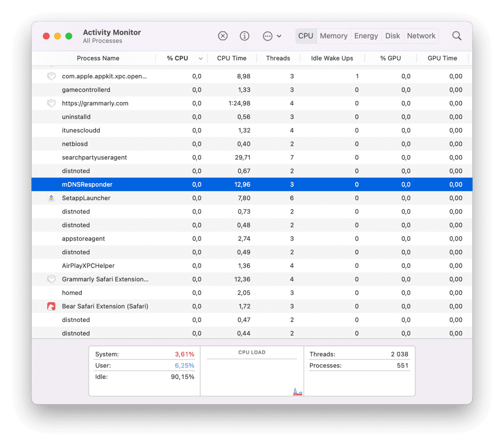Screen dimensions: 504x446
Task: Sort by % GPU column header
Action: point(390,58)
